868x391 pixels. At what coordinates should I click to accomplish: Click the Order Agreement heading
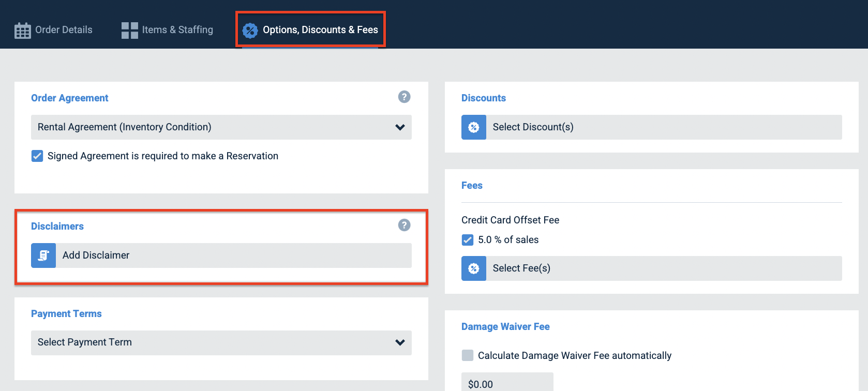point(70,98)
